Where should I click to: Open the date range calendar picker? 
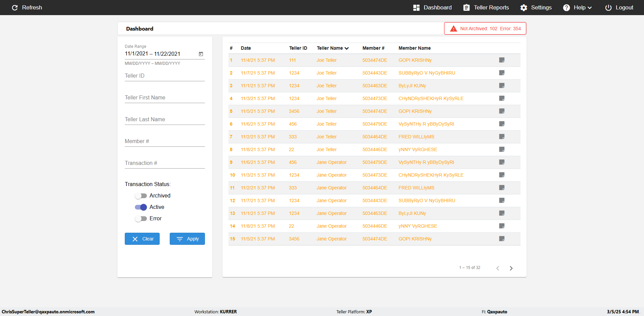[201, 54]
